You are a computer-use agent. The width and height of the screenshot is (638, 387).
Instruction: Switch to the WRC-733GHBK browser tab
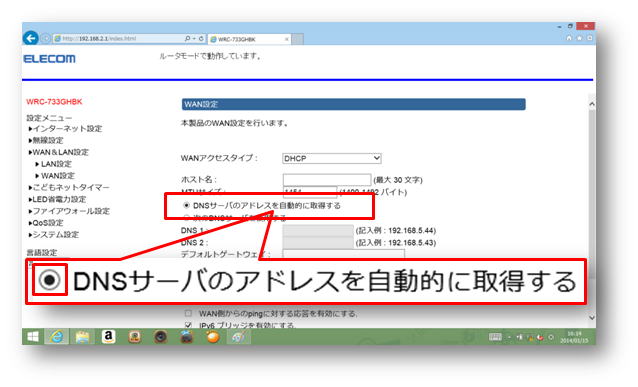point(249,39)
